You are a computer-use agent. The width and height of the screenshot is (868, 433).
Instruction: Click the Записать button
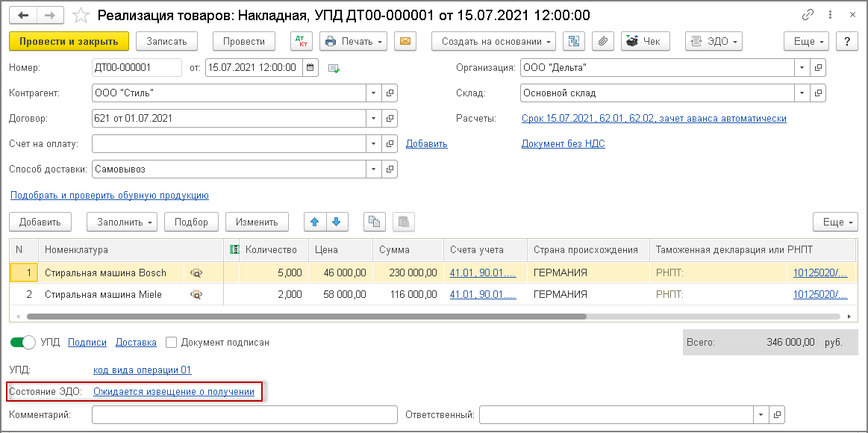pos(166,41)
